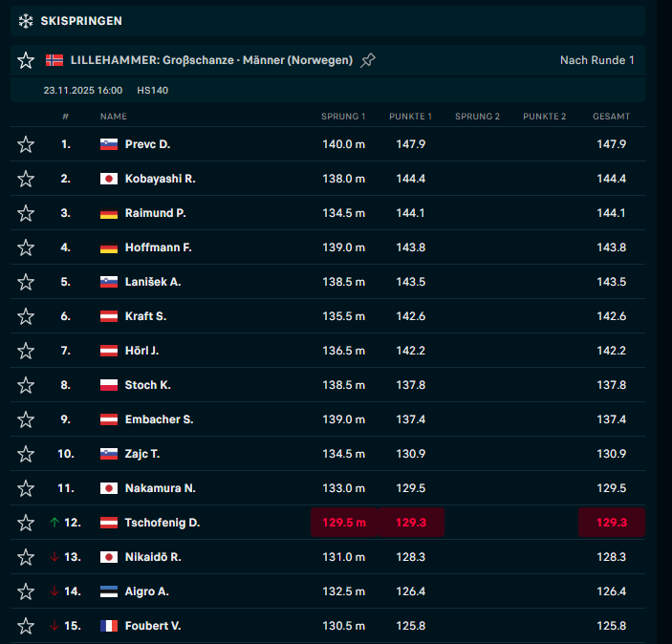
Task: Click the Norway flag icon in header
Action: pos(54,60)
